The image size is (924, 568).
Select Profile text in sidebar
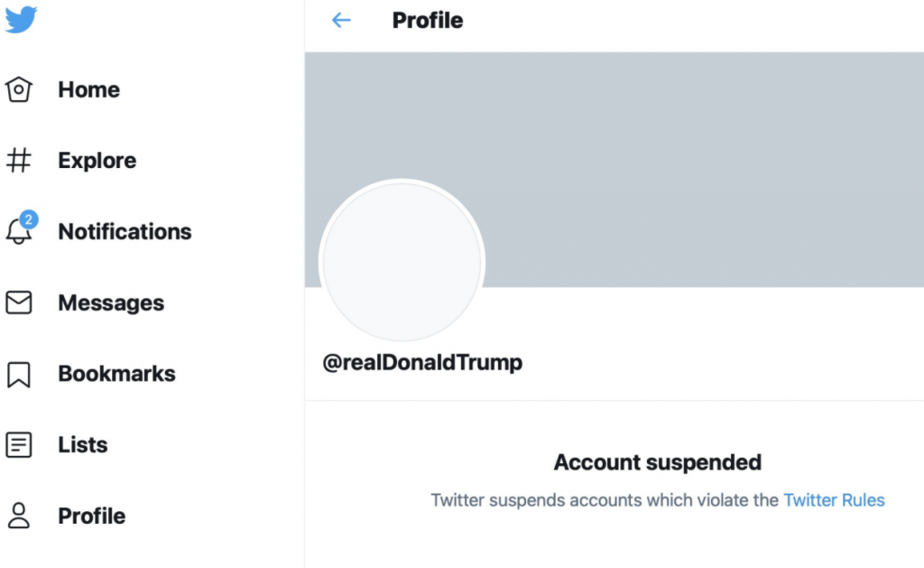coord(91,516)
